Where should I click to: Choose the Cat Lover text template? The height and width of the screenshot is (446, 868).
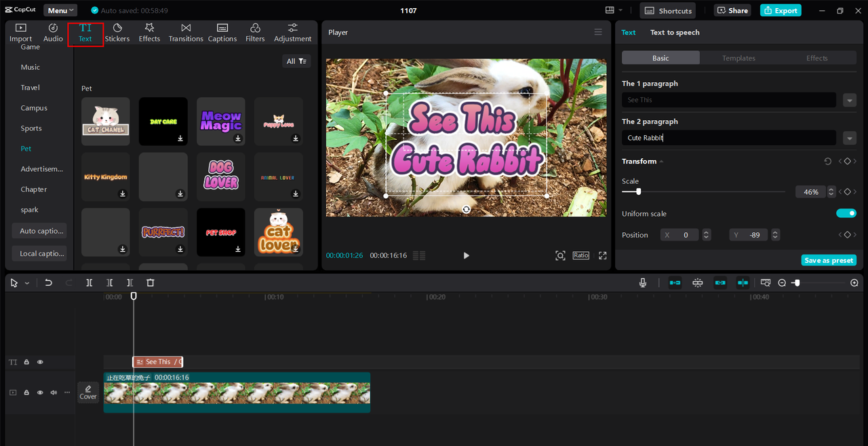coord(279,232)
